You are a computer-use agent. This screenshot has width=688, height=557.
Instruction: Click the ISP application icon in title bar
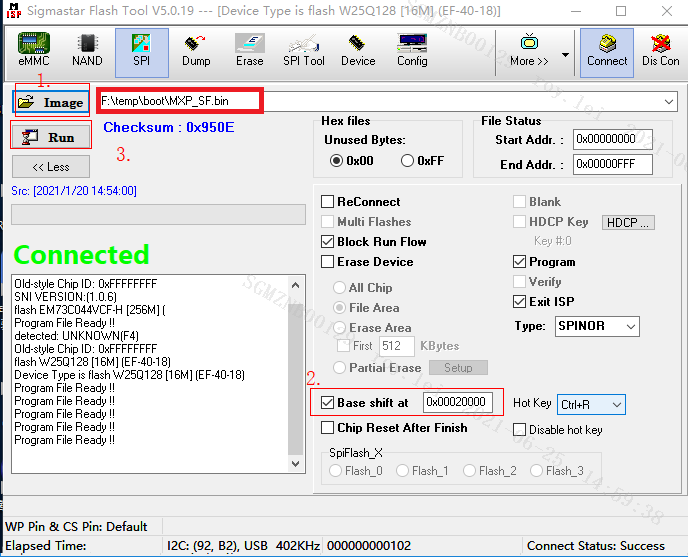(14, 10)
